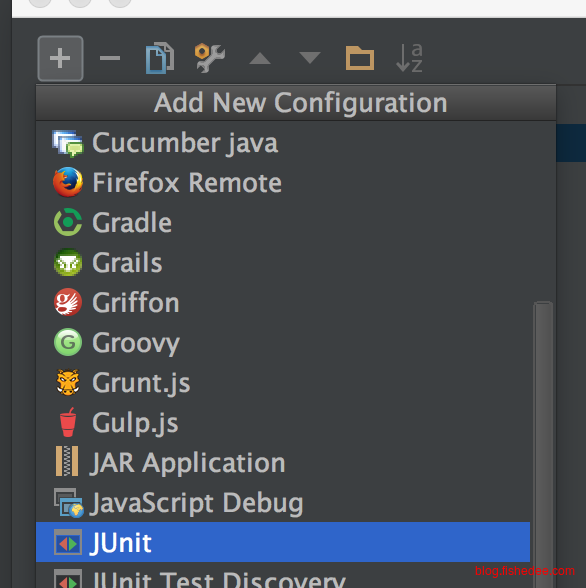586x588 pixels.
Task: Open Edit Defaults wrench icon
Action: coord(210,58)
